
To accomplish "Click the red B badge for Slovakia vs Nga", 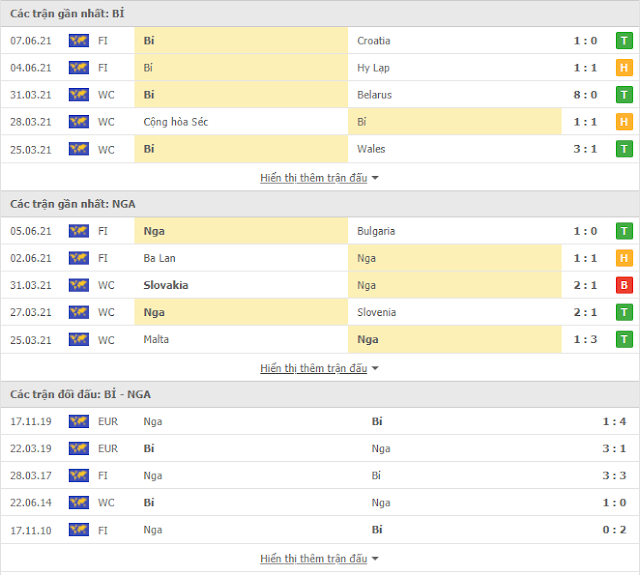I will pyautogui.click(x=624, y=285).
